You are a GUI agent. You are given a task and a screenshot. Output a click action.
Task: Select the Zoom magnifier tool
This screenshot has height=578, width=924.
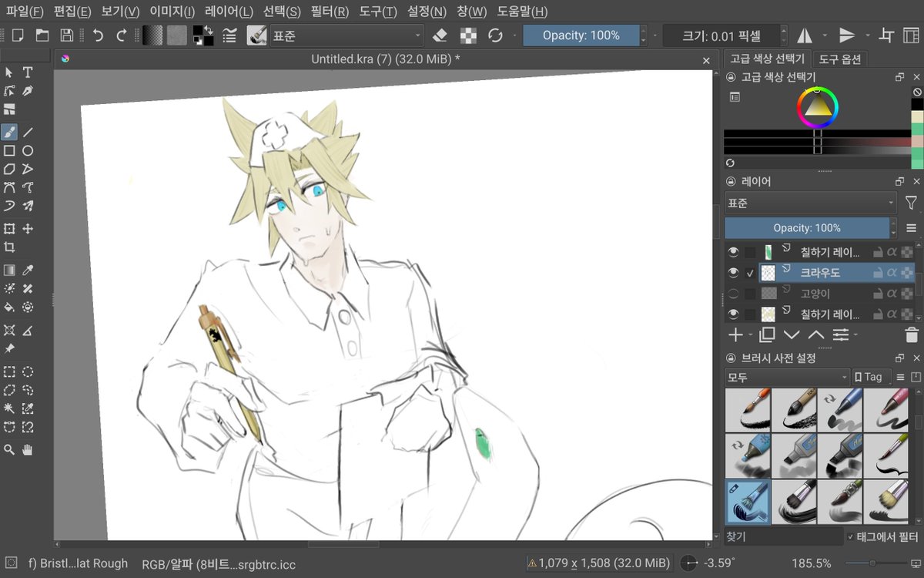(9, 450)
